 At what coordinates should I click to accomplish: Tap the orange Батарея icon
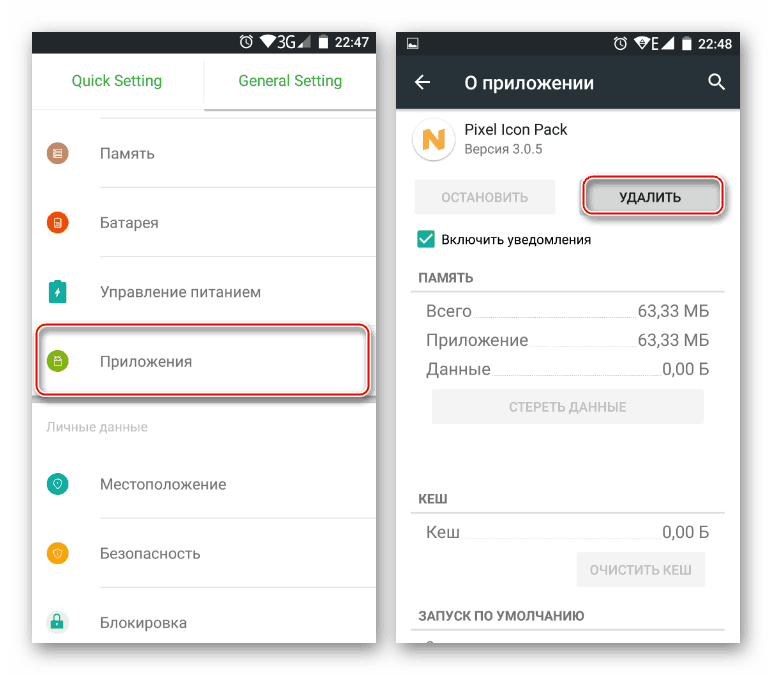58,223
